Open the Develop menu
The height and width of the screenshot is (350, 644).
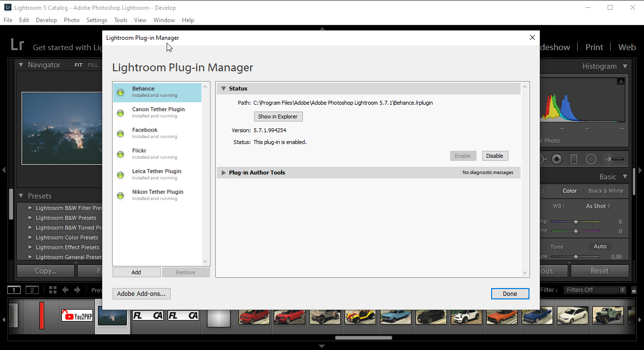click(46, 20)
